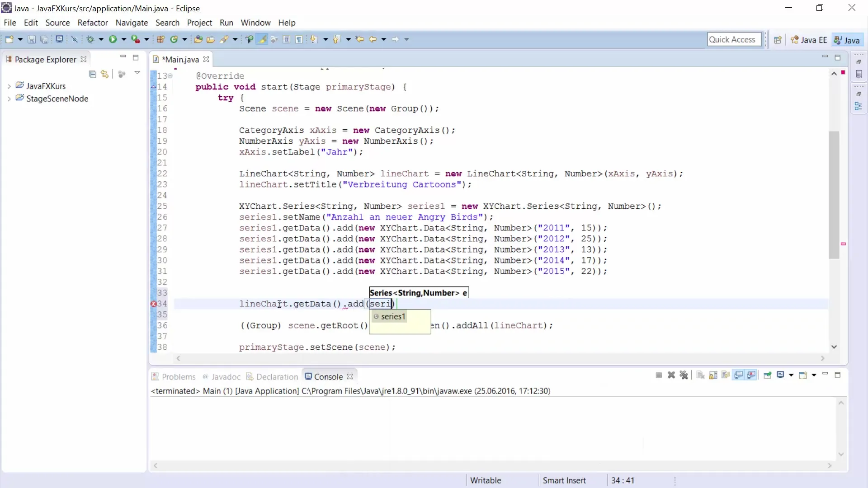Click the Previous Annotation icon
Viewport: 868px width, 488px height.
tap(336, 40)
